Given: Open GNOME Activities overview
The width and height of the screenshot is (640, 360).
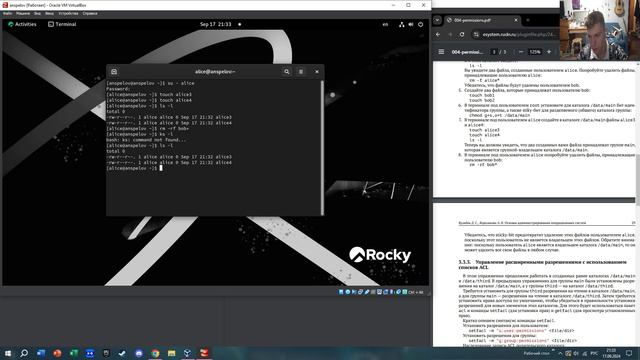Looking at the screenshot, I should [22, 24].
